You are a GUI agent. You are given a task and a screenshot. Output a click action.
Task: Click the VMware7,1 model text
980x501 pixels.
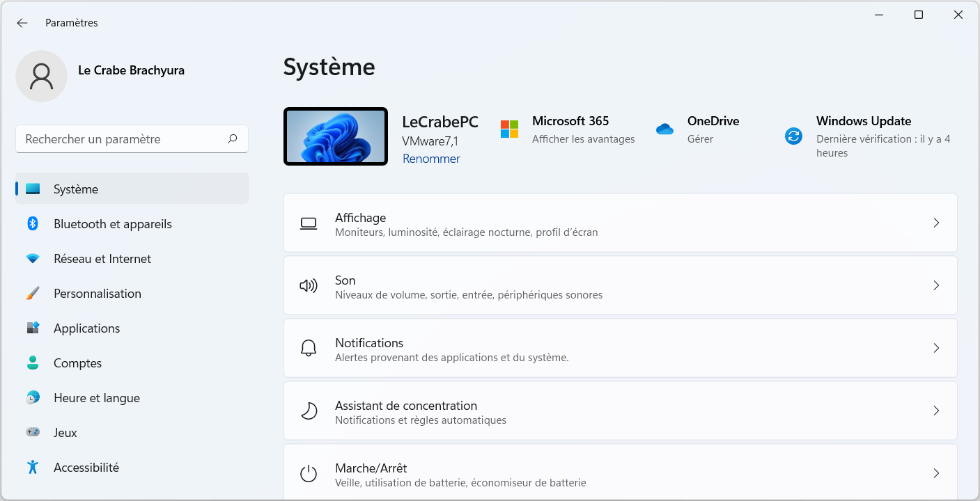point(430,141)
